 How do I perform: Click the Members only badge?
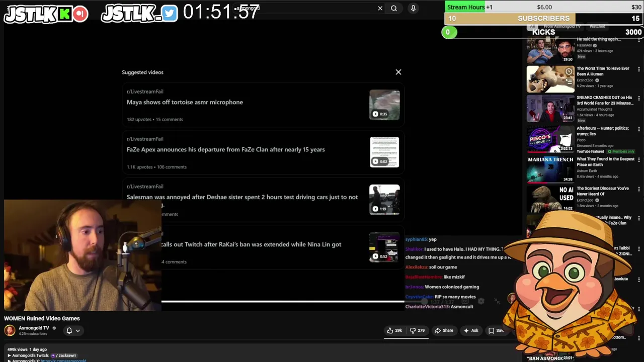pyautogui.click(x=621, y=151)
